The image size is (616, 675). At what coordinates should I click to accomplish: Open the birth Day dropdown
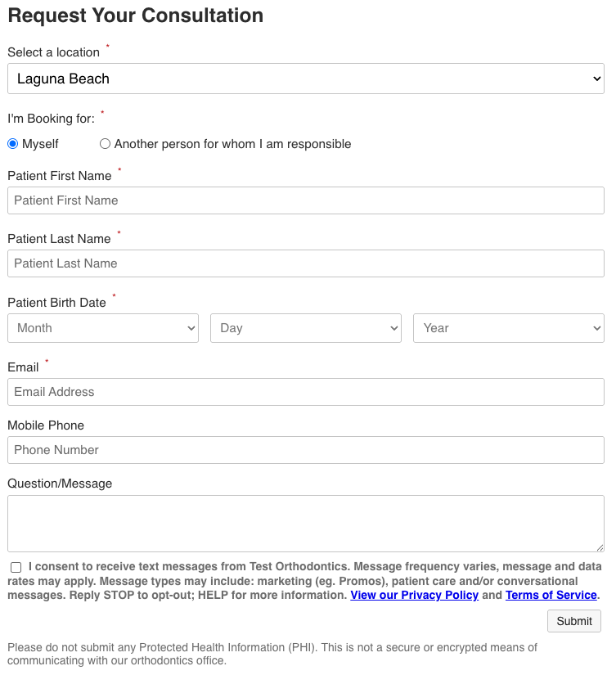tap(305, 328)
